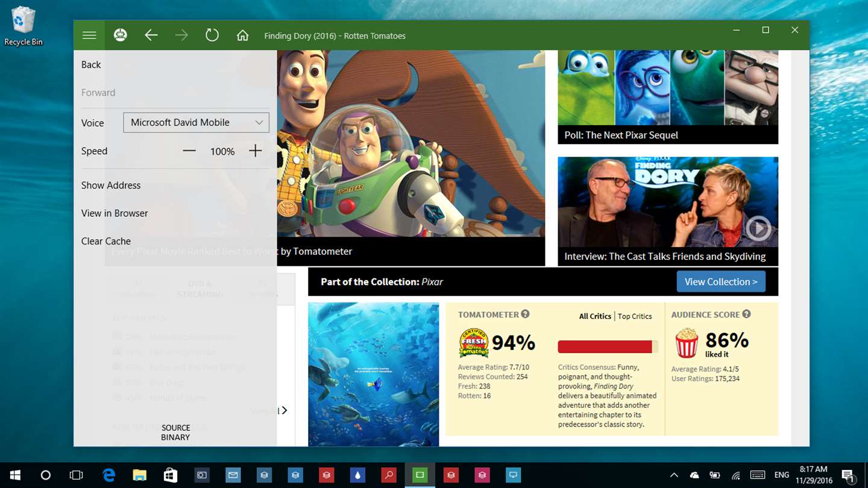Select Back in the side menu
The image size is (868, 488).
click(91, 64)
